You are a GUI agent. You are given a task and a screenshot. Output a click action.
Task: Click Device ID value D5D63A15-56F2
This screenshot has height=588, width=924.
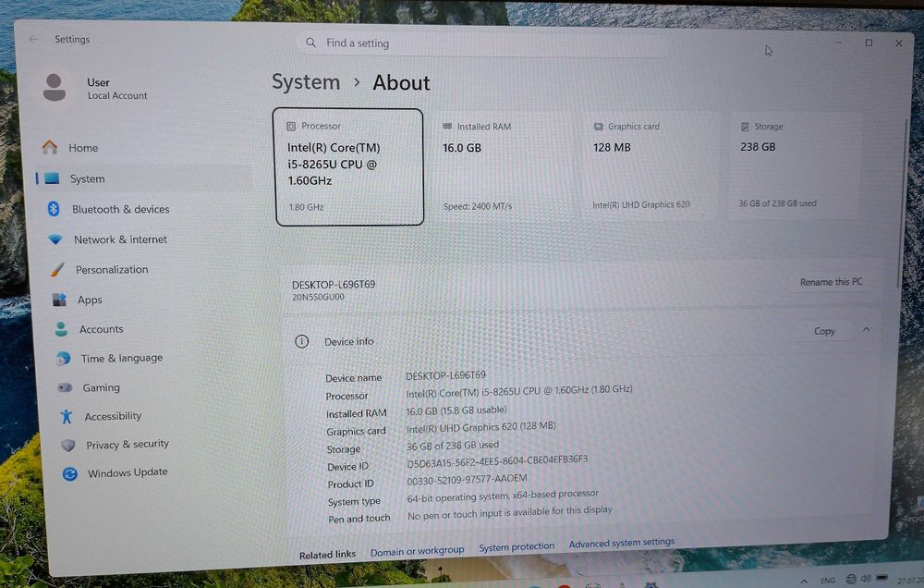coord(497,461)
